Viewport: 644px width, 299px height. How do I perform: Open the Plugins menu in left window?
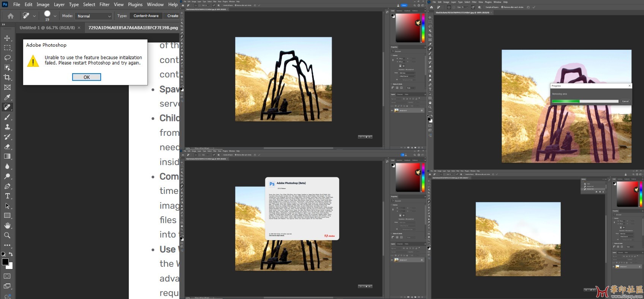pyautogui.click(x=135, y=5)
